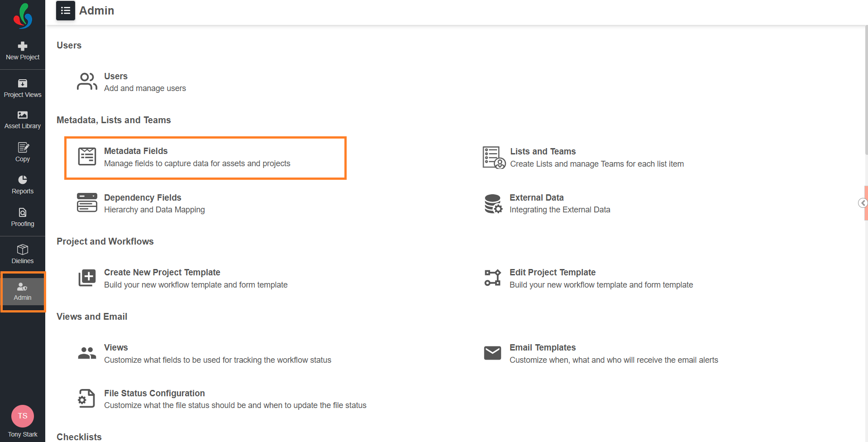Viewport: 868px width, 442px height.
Task: Open Lists and Teams settings
Action: coord(543,152)
